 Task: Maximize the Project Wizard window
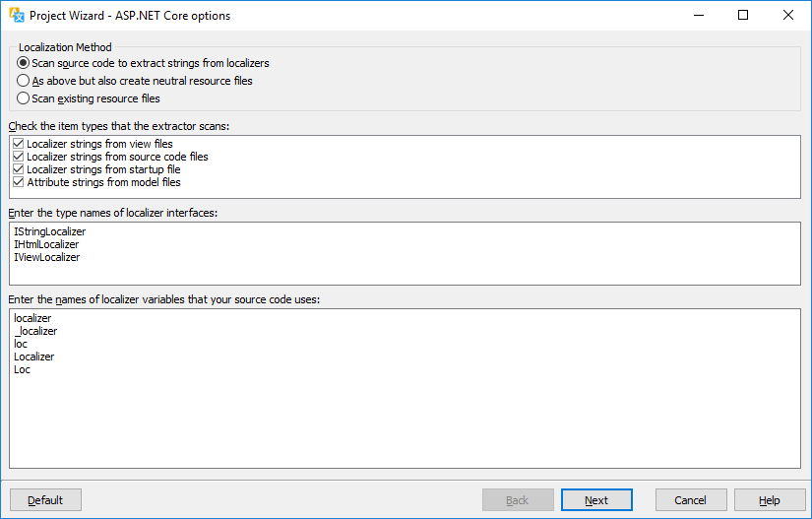pos(743,15)
